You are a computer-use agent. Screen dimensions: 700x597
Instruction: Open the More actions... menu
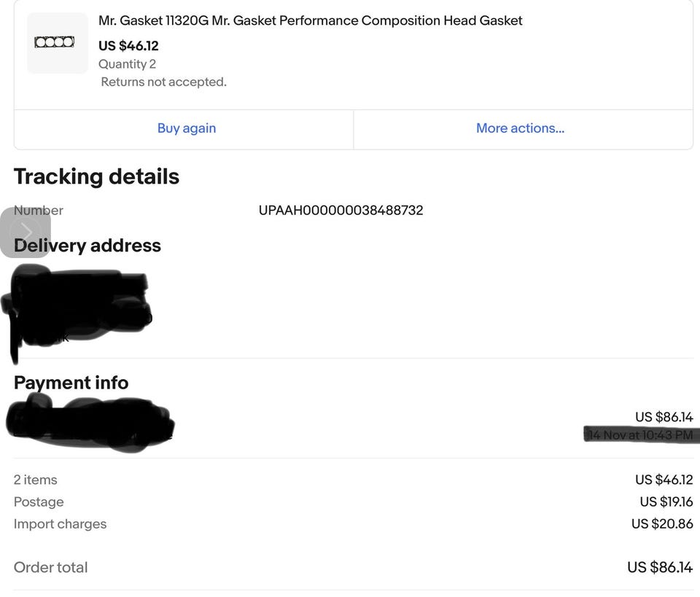520,128
